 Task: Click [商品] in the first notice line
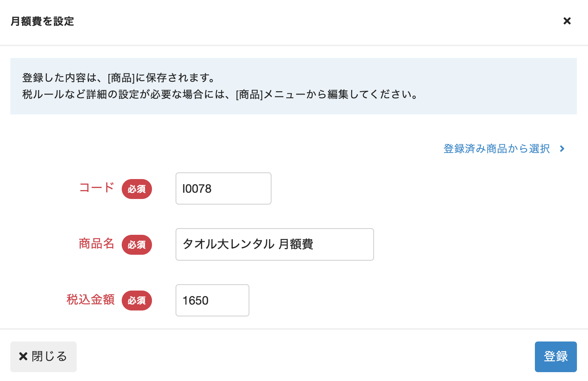pyautogui.click(x=121, y=78)
